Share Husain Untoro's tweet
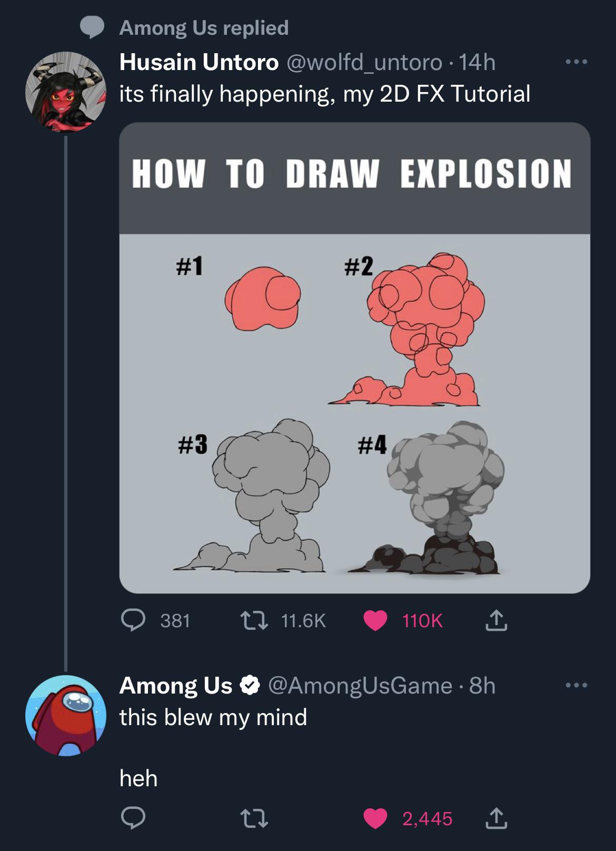The image size is (616, 851). [496, 620]
